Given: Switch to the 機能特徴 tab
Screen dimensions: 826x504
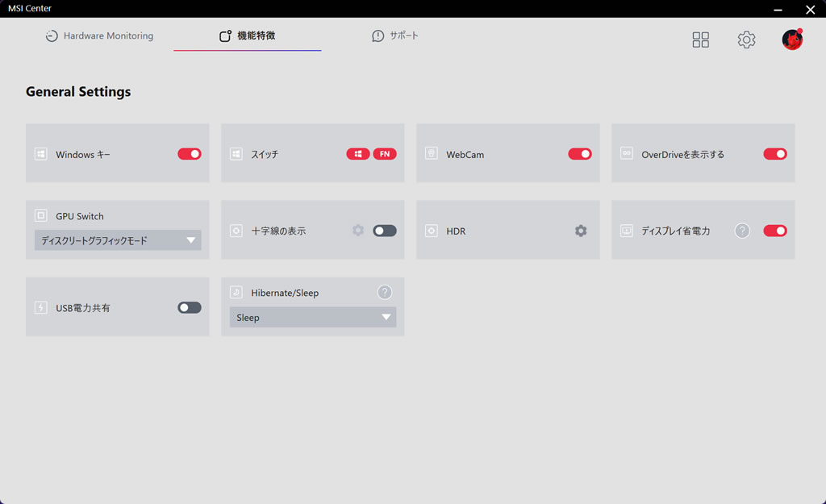Looking at the screenshot, I should (x=247, y=35).
